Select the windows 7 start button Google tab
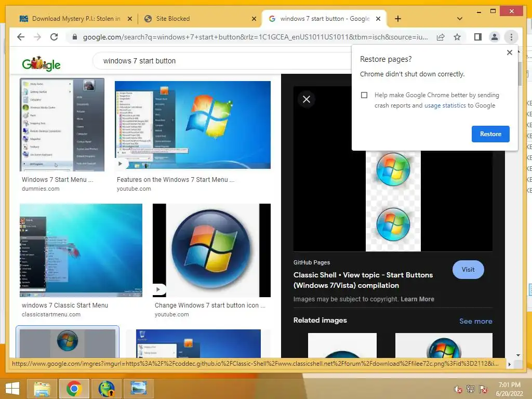This screenshot has width=532, height=399. pos(325,19)
